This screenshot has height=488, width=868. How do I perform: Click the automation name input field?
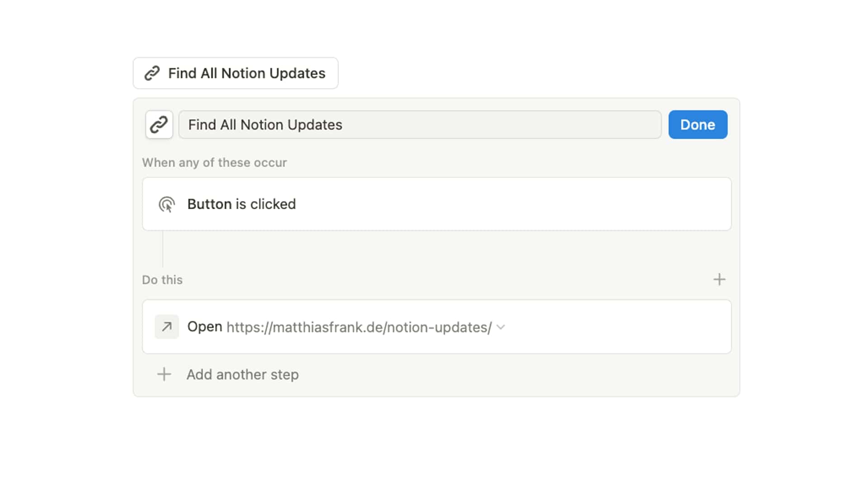(420, 125)
